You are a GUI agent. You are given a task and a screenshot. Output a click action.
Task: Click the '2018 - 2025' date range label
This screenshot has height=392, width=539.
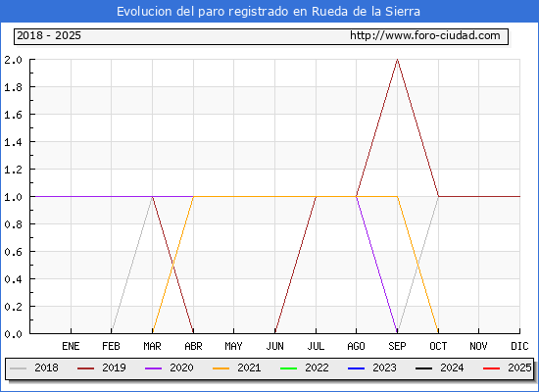pos(49,35)
